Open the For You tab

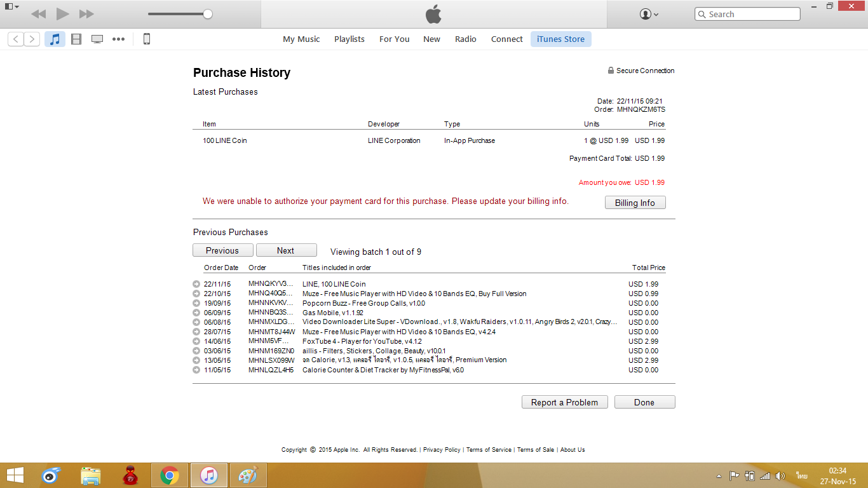coord(395,39)
